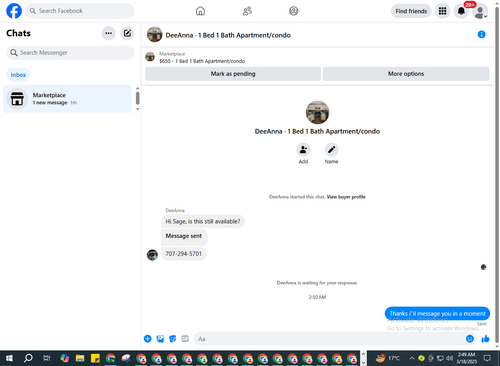Open Chats options three-dot menu
Screen dimensions: 500x366
(x=108, y=33)
